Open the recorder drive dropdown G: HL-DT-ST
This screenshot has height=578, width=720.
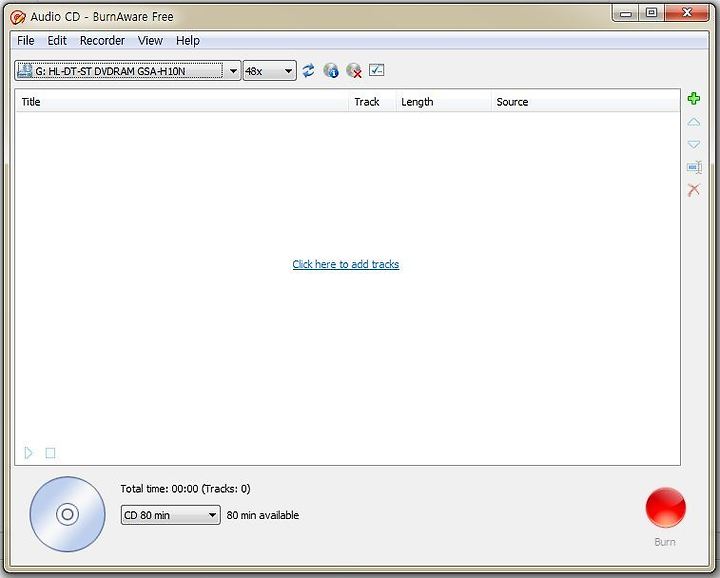pyautogui.click(x=128, y=71)
